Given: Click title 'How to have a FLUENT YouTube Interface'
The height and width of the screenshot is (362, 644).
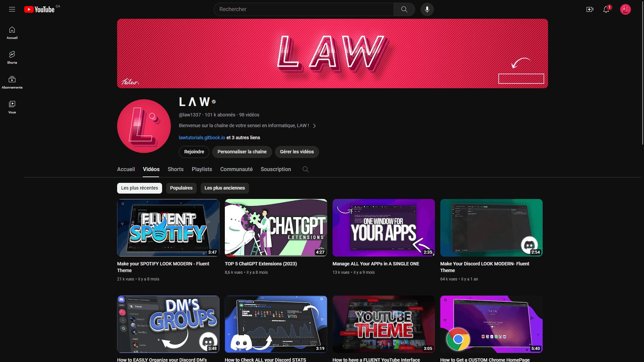Looking at the screenshot, I should pos(376,360).
